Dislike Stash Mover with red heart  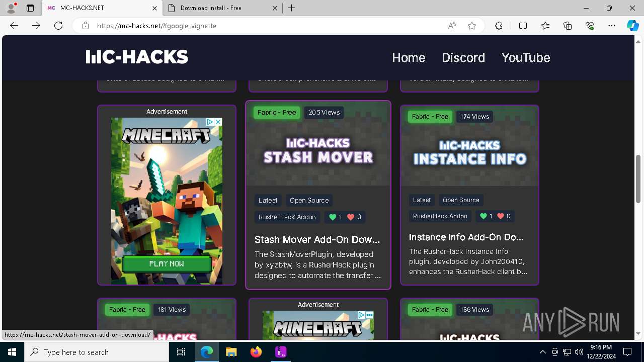pos(351,217)
